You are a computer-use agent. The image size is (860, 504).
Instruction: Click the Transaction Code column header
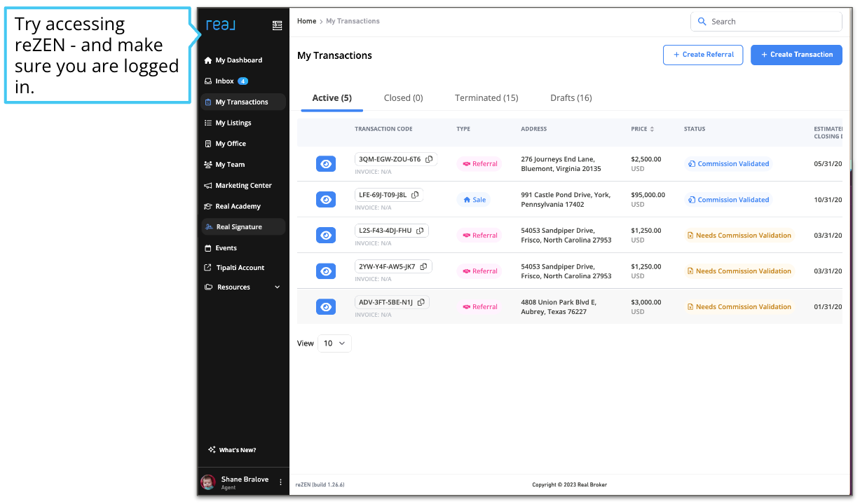click(383, 129)
